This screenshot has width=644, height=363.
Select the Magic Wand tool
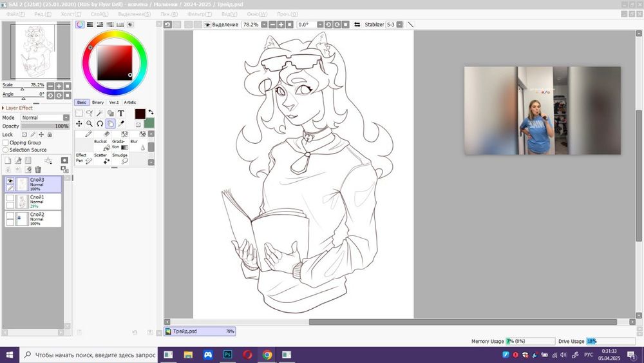coord(100,113)
